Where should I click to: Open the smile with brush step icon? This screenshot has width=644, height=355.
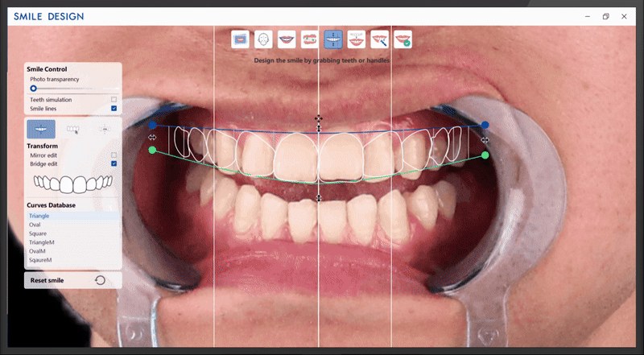[x=379, y=39]
